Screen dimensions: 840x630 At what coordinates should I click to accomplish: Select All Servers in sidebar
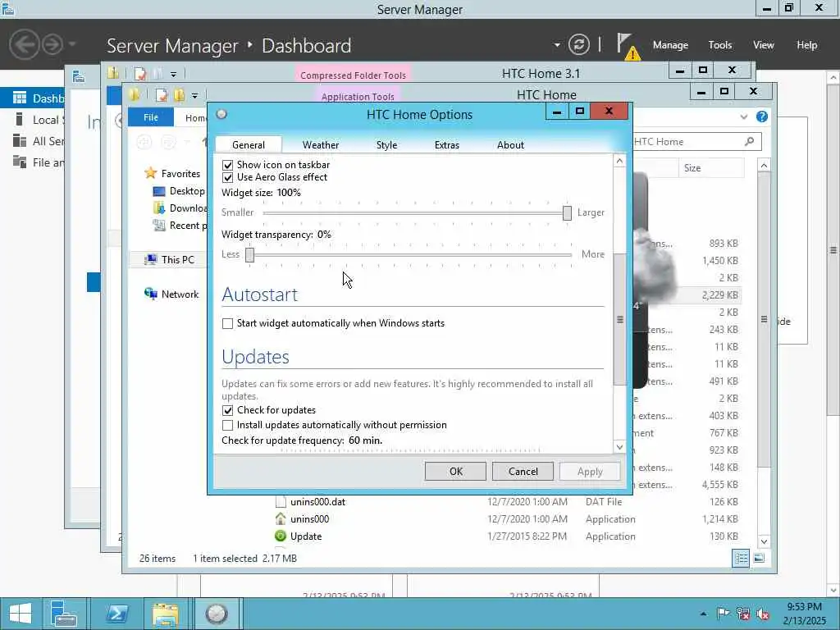point(38,141)
